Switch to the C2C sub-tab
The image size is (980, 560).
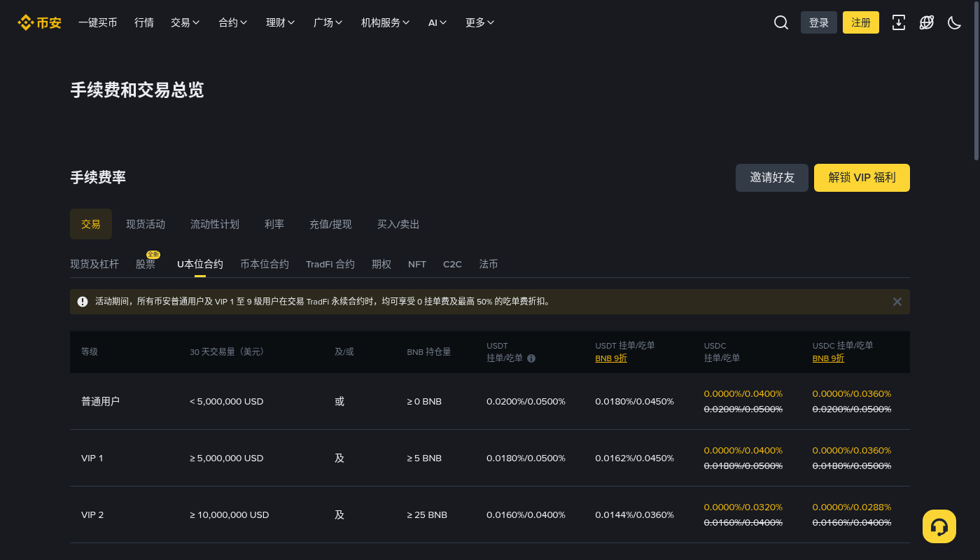click(x=452, y=264)
